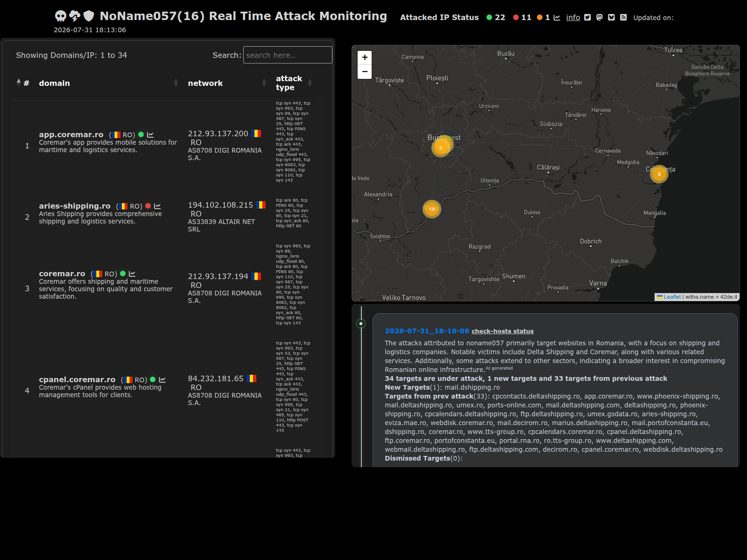Focus the Search input field
Image resolution: width=747 pixels, height=560 pixels.
288,55
